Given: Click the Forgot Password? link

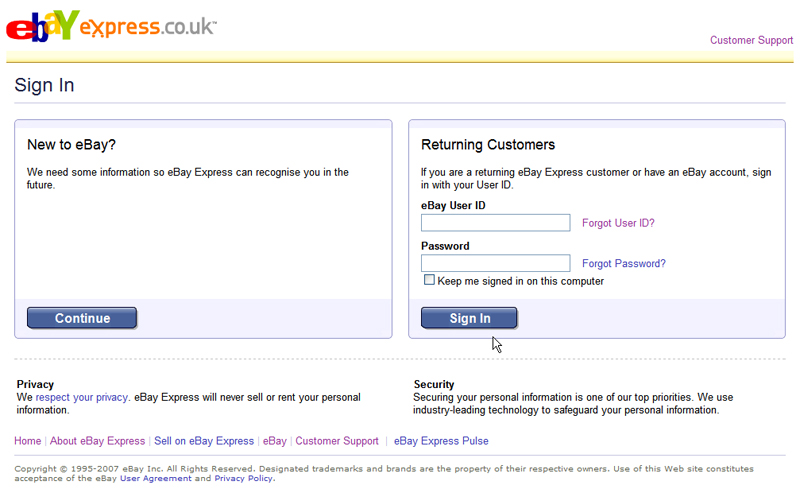Looking at the screenshot, I should tap(623, 264).
